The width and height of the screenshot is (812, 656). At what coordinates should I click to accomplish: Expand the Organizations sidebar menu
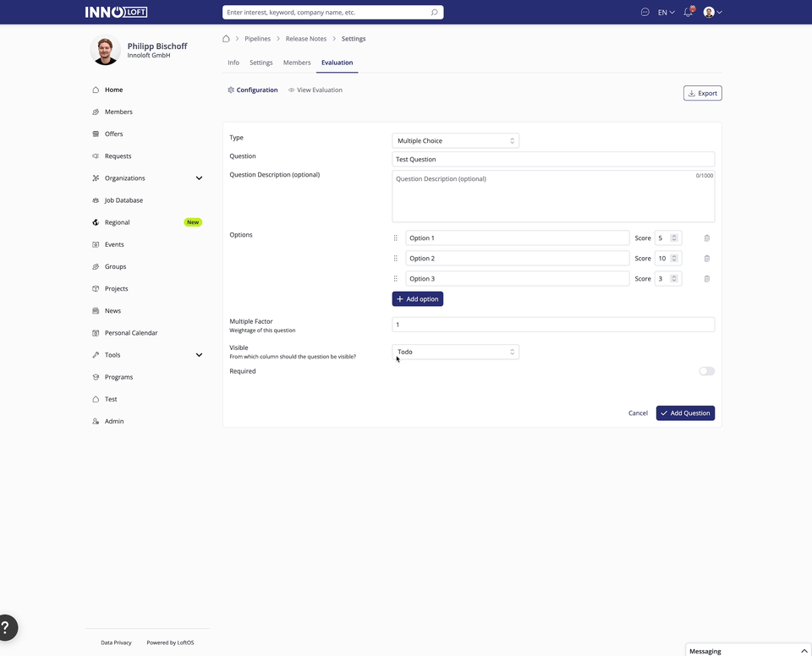tap(199, 178)
